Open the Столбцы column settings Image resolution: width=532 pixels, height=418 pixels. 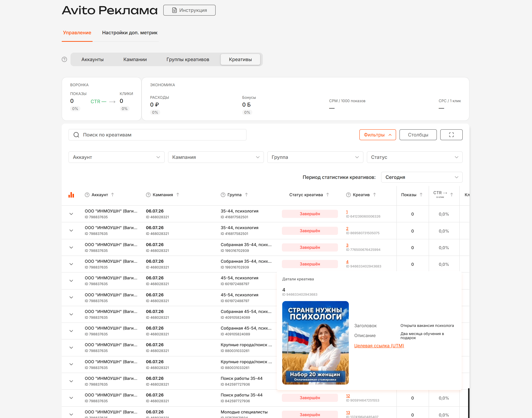tap(418, 135)
